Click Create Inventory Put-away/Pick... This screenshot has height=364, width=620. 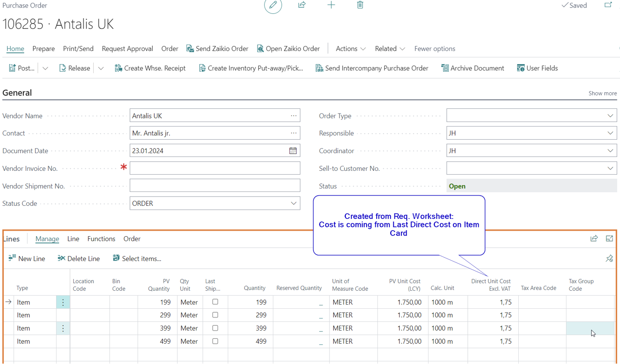pyautogui.click(x=251, y=68)
